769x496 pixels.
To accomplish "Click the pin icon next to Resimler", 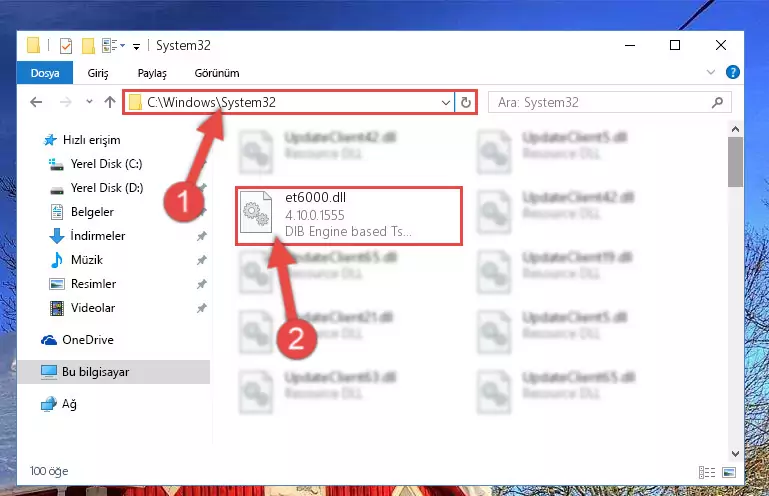I will click(x=202, y=284).
